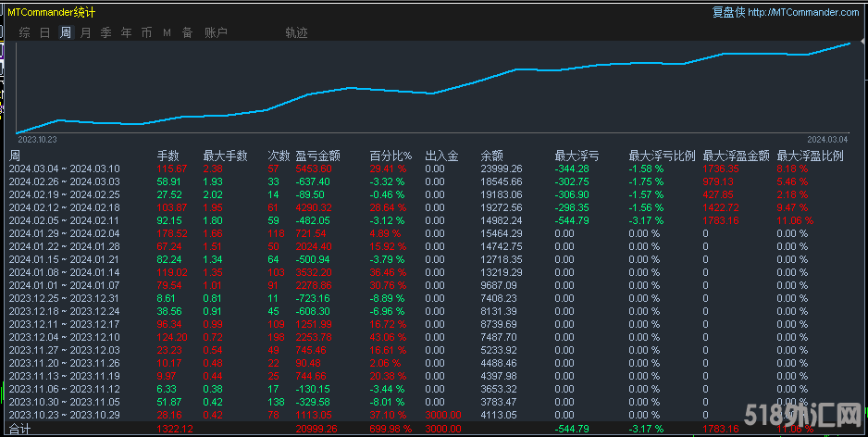Viewport: 868px width, 437px height.
Task: Click the 盈亏金额 column header
Action: 317,156
